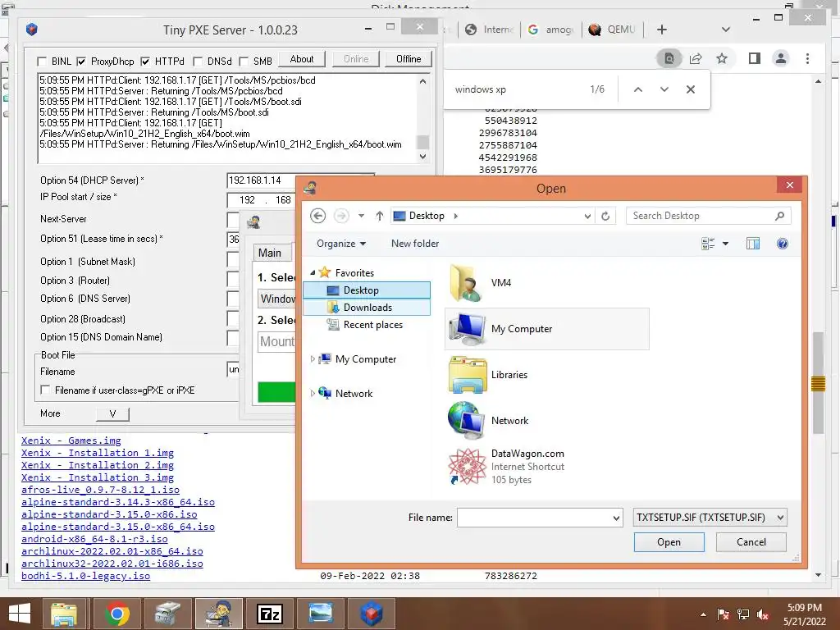This screenshot has width=840, height=630.
Task: Open Google Chrome from the taskbar
Action: click(x=116, y=614)
